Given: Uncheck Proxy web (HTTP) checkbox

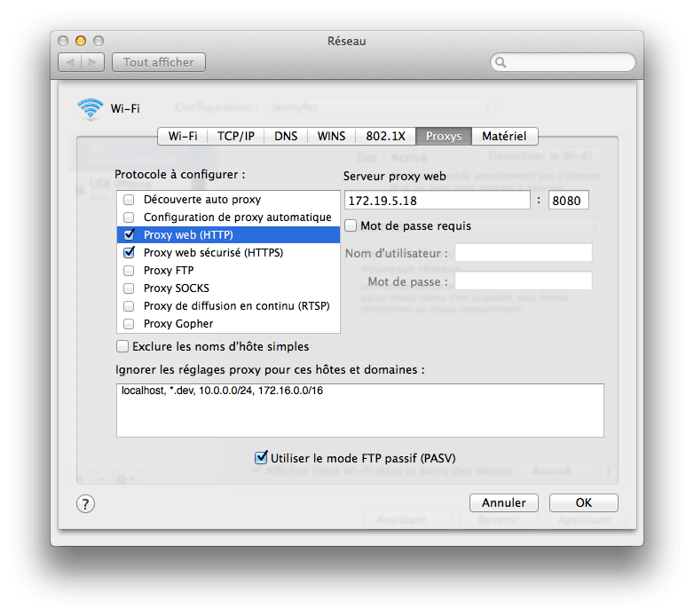Looking at the screenshot, I should 129,234.
